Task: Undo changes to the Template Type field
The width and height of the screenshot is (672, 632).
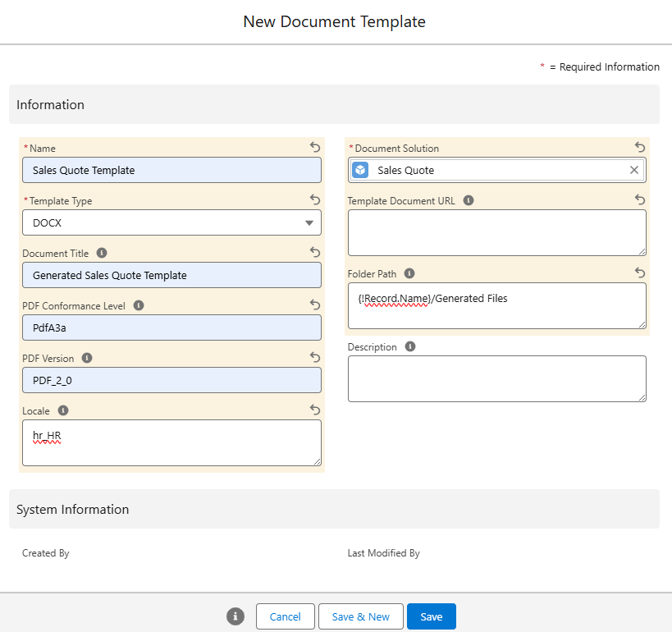Action: pyautogui.click(x=315, y=199)
